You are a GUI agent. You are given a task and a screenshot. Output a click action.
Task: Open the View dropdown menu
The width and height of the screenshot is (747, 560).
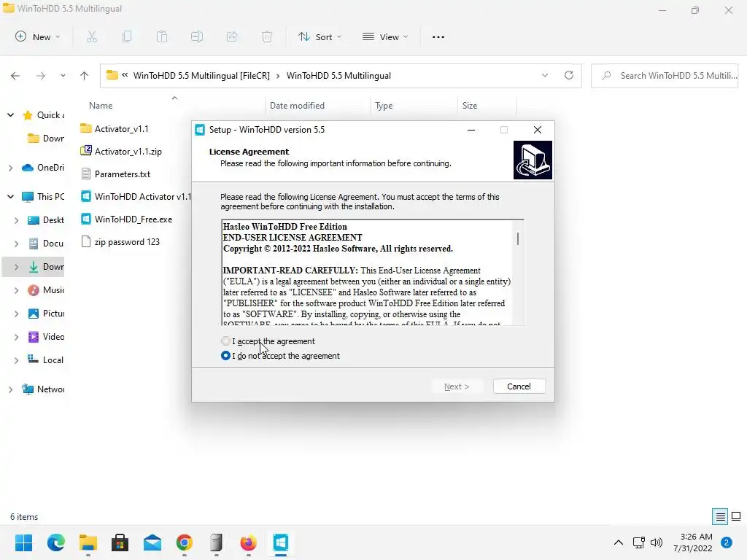385,36
